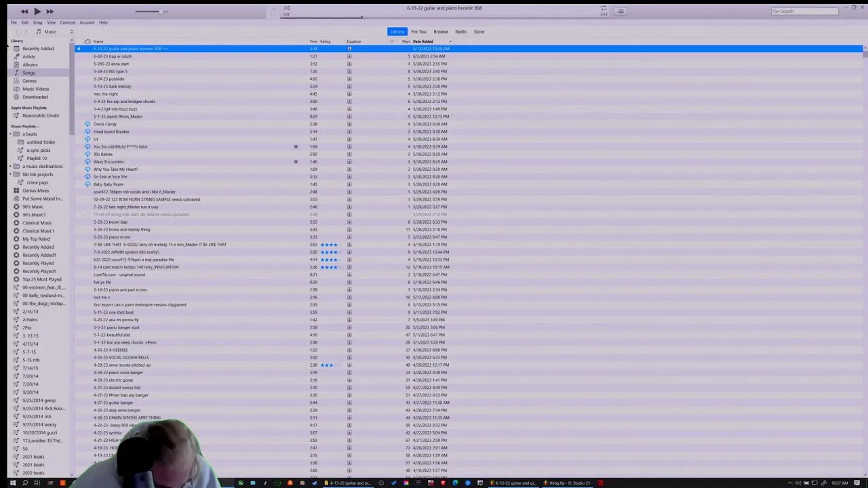Open the Up Next list icon
This screenshot has width=868, height=488.
pyautogui.click(x=620, y=11)
